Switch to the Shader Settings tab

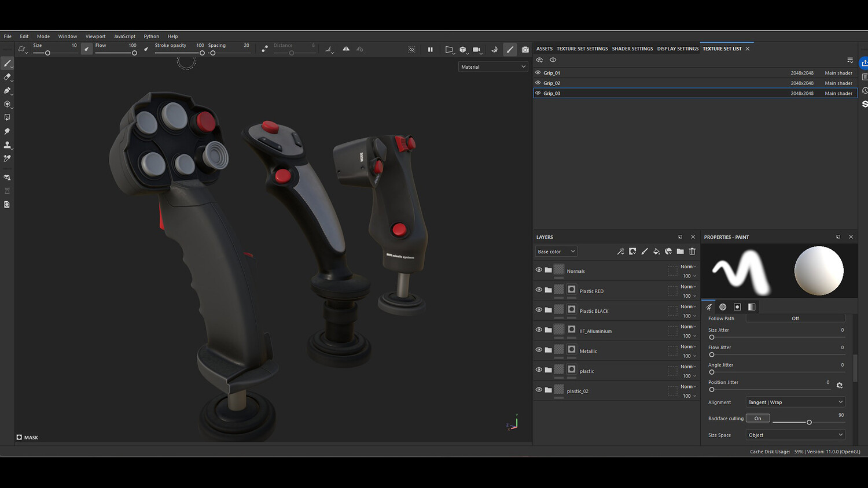[632, 49]
